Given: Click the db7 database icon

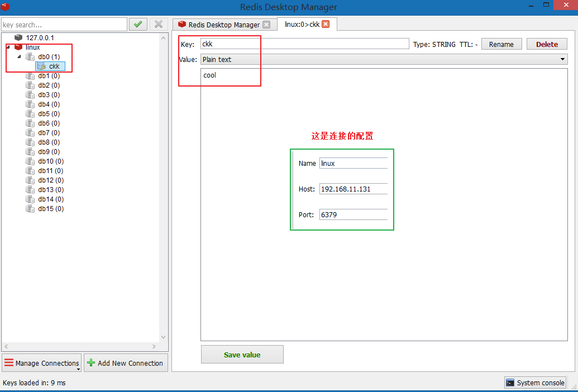Looking at the screenshot, I should [30, 133].
